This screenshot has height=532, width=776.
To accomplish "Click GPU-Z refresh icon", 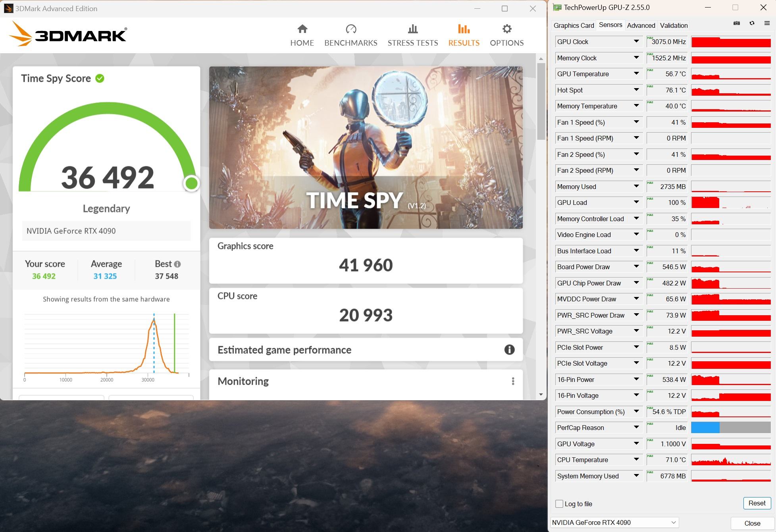I will [751, 23].
